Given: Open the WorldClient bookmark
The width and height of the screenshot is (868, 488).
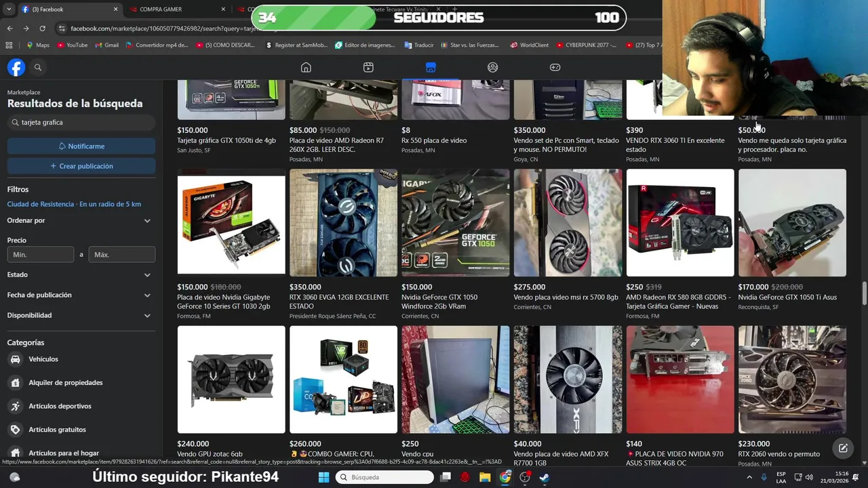Looking at the screenshot, I should (x=528, y=45).
